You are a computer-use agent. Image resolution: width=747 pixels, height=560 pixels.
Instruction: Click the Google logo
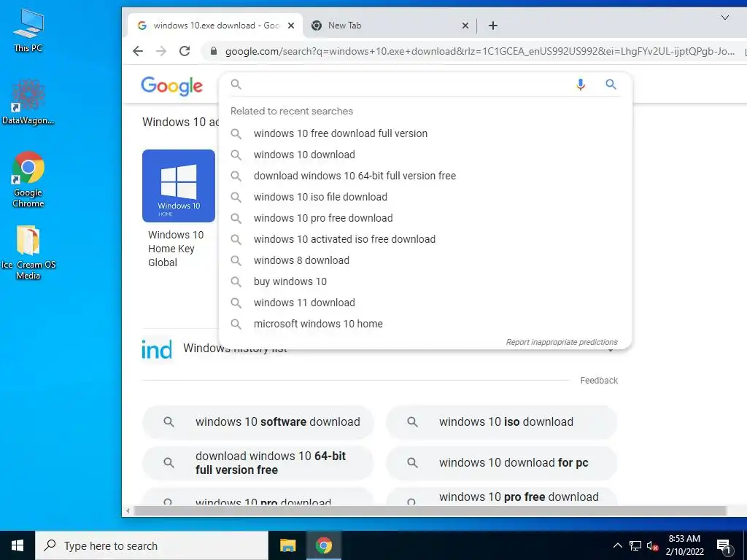[x=172, y=86]
